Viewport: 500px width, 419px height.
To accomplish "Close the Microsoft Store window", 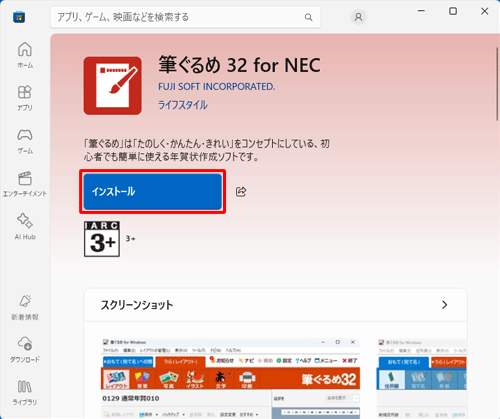I will tap(485, 11).
